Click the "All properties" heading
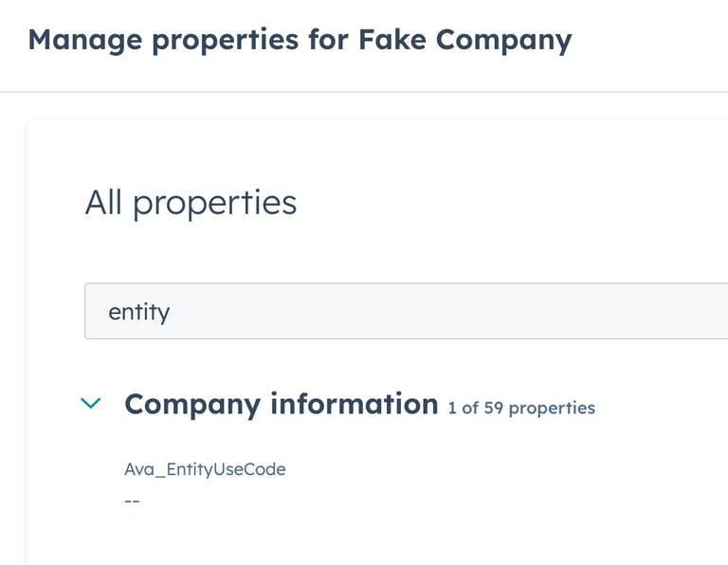Screen dimensions: 728x565 [191, 203]
